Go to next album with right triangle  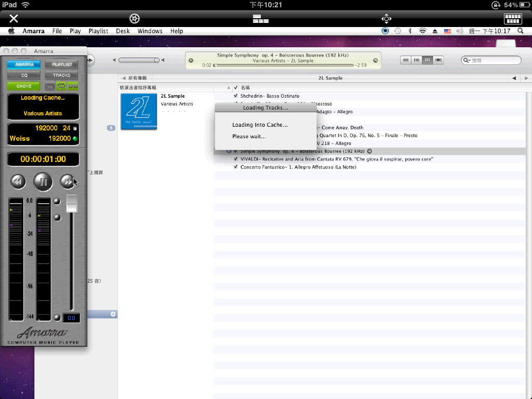tap(526, 78)
